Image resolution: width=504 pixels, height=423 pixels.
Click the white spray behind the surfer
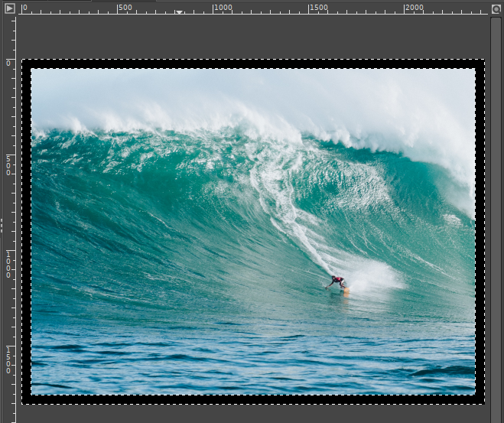pos(375,277)
